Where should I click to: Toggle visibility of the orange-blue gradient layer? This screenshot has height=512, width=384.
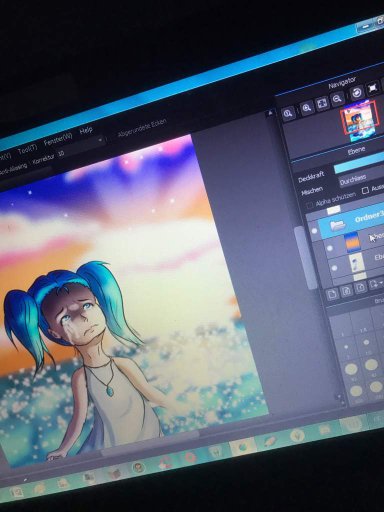pos(330,248)
